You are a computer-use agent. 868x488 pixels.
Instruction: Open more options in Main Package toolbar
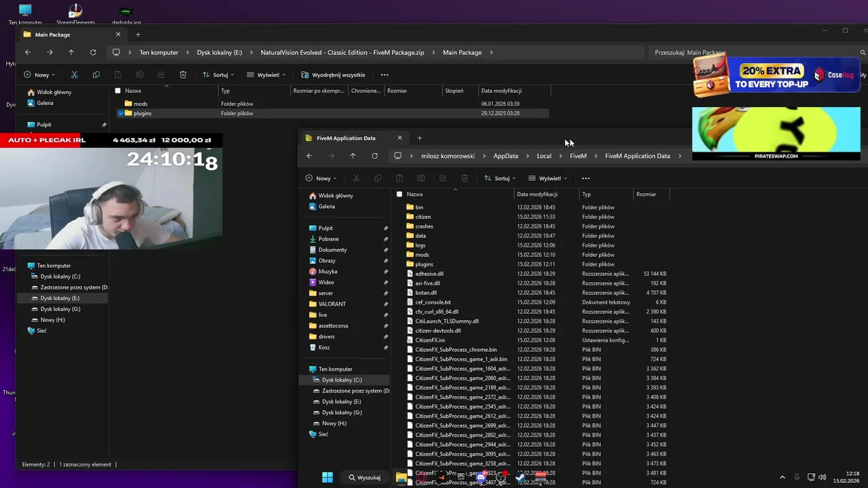point(384,75)
